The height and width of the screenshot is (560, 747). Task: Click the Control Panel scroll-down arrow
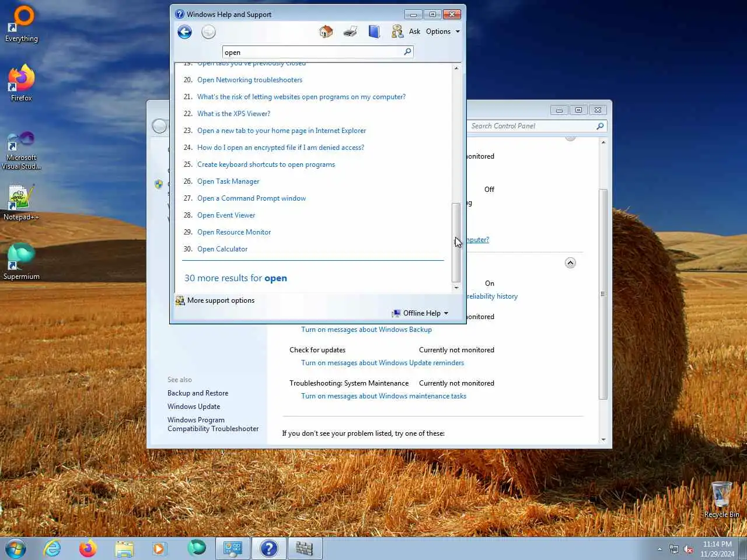[x=603, y=439]
